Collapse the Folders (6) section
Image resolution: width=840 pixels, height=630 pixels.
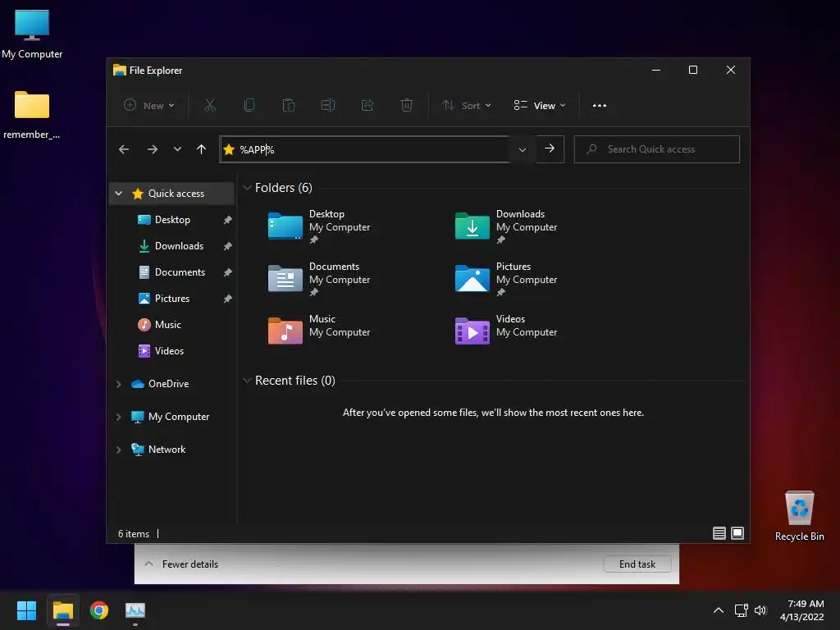coord(247,188)
